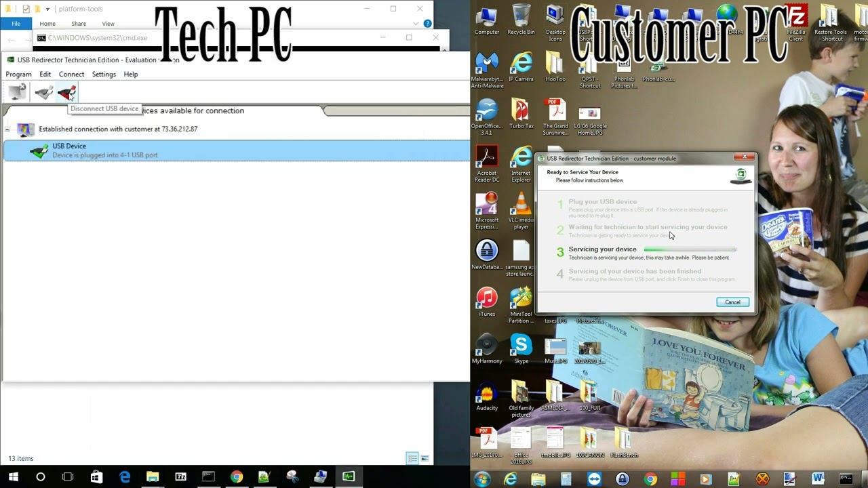Click the File Explorer help icon
The height and width of the screenshot is (488, 868).
point(427,24)
